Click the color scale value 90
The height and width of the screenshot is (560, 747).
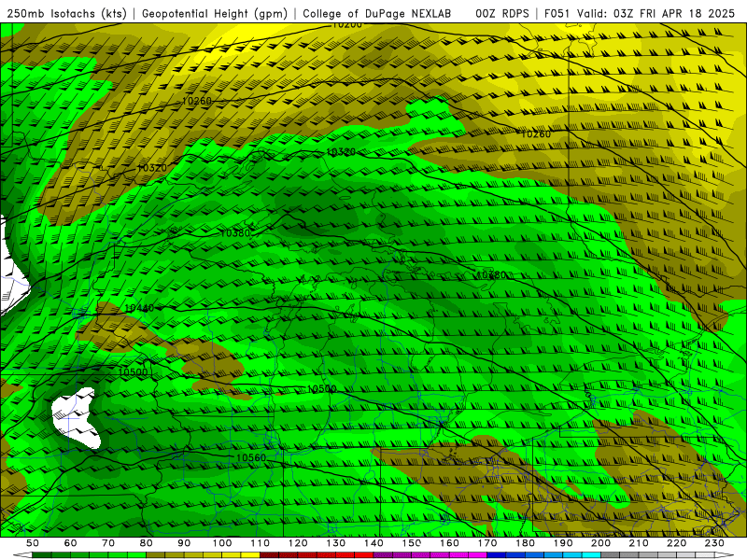(x=184, y=543)
